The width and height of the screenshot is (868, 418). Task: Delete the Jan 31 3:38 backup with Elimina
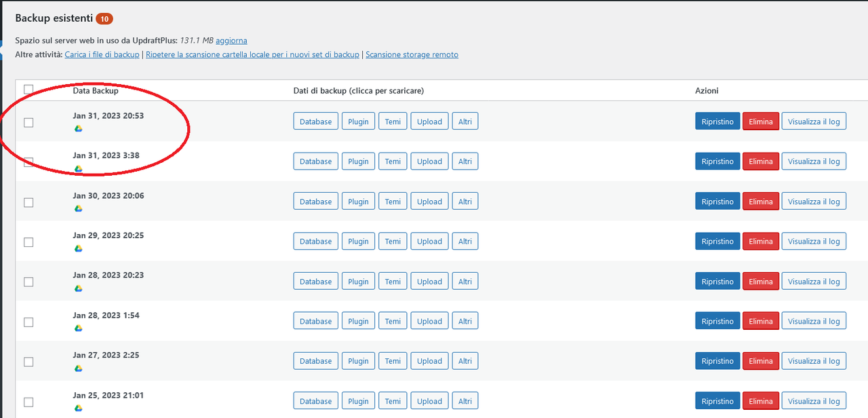(761, 161)
